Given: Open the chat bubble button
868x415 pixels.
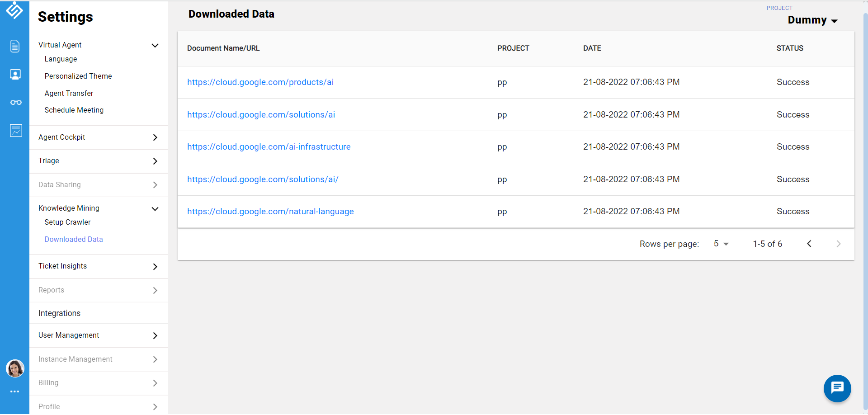Looking at the screenshot, I should (x=837, y=388).
